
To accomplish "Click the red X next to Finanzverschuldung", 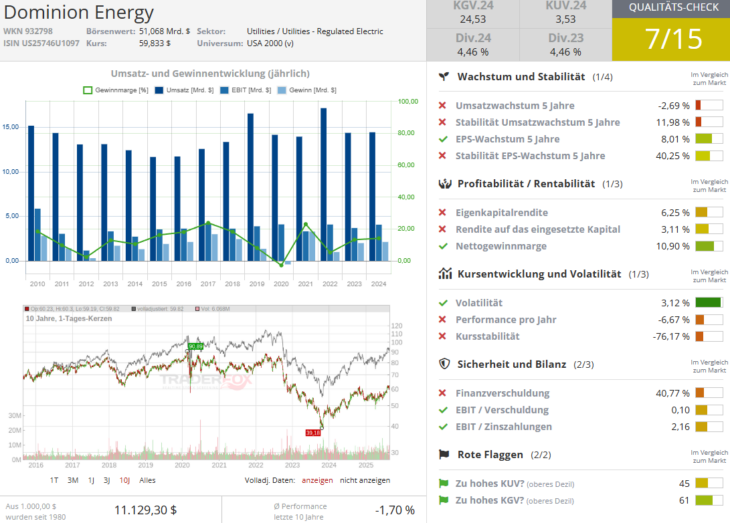I will [x=443, y=394].
